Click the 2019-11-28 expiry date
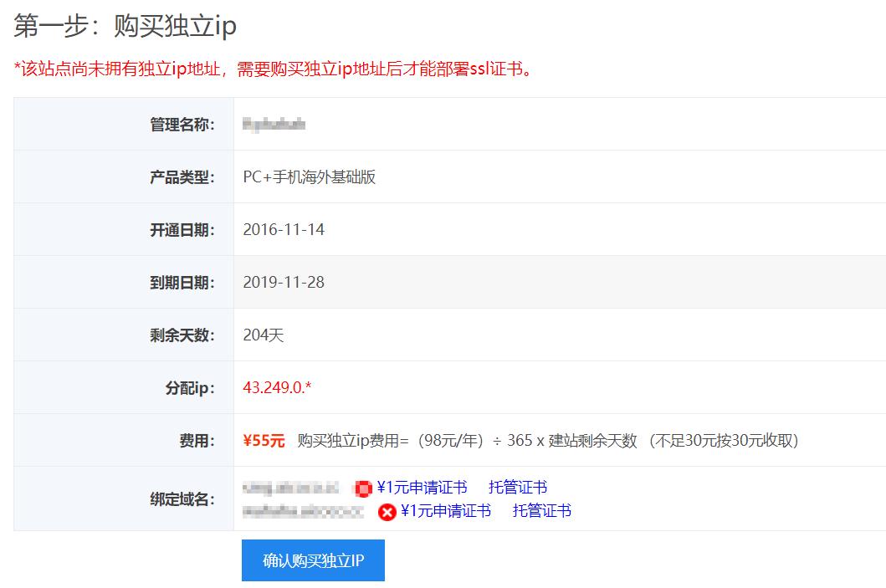 [284, 282]
